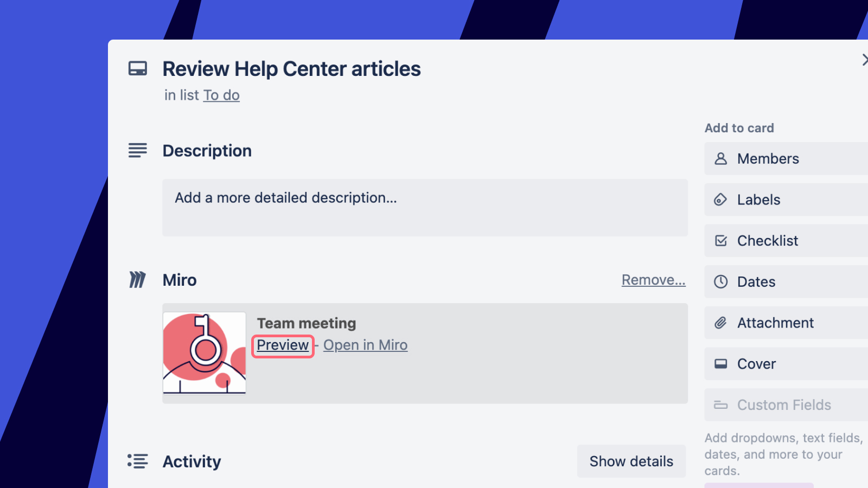Click the card icon beside the title
The width and height of the screenshot is (868, 488).
pyautogui.click(x=138, y=69)
